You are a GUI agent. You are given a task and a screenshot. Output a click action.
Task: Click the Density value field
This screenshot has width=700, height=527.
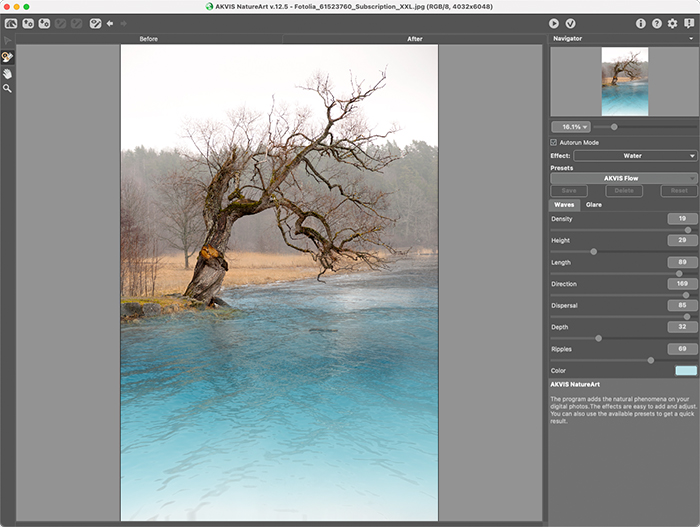(682, 218)
